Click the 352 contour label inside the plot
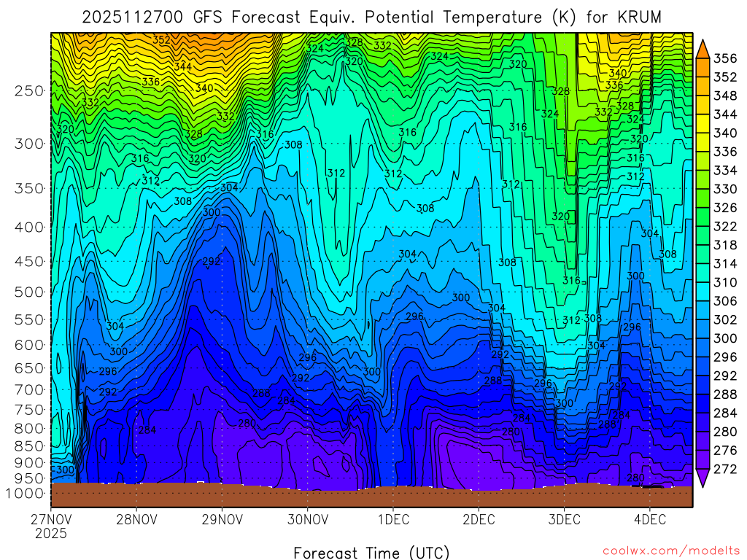The width and height of the screenshot is (747, 560). tap(161, 40)
